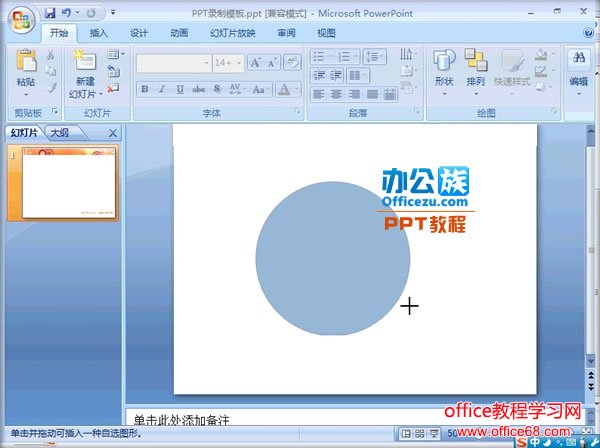Click the Copy icon
Image resolution: width=600 pixels, height=448 pixels.
pyautogui.click(x=51, y=71)
